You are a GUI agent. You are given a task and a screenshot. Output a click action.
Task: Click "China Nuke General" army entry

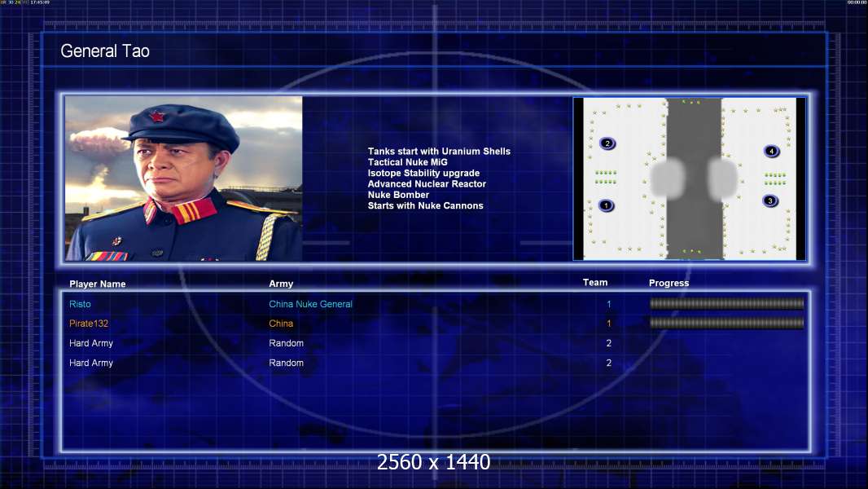pos(310,304)
